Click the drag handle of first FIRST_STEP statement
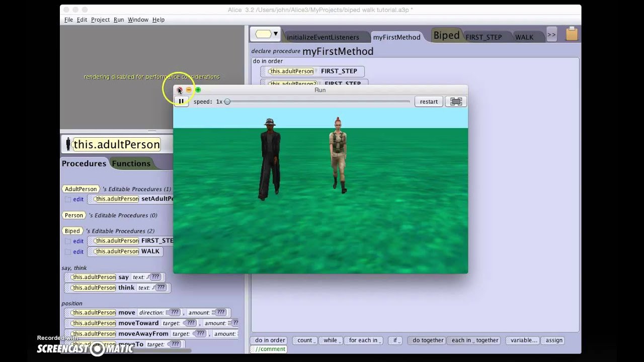Image resolution: width=644 pixels, height=362 pixels. tap(264, 71)
